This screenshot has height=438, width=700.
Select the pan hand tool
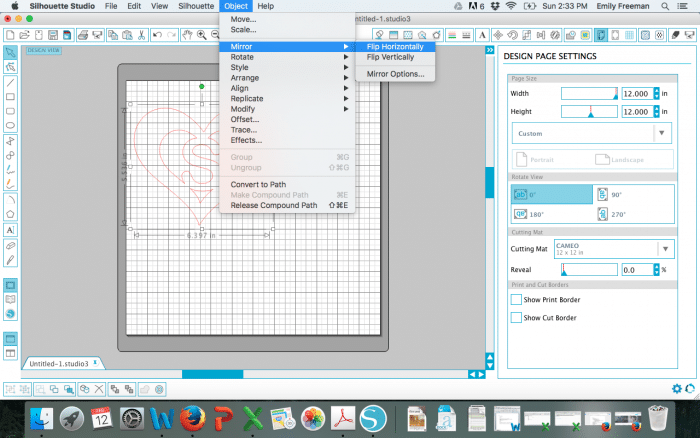pyautogui.click(x=187, y=35)
